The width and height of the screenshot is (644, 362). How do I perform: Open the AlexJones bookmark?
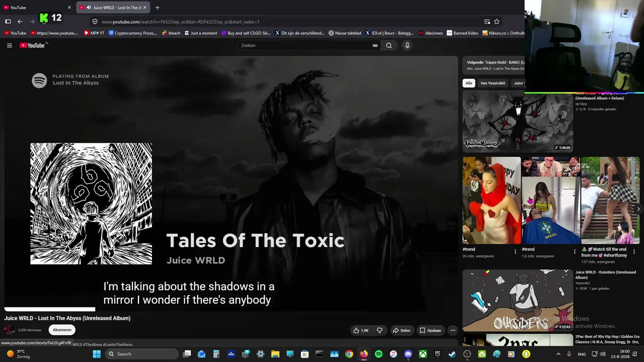[431, 33]
